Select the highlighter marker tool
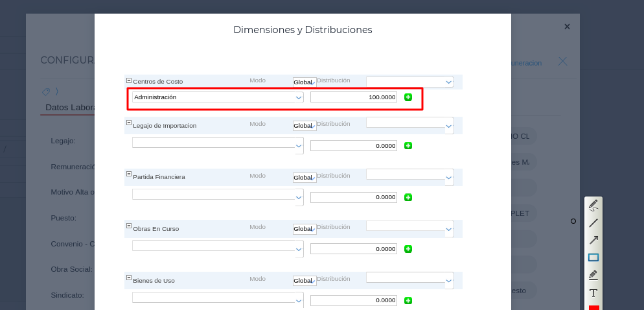644x310 pixels. [593, 275]
